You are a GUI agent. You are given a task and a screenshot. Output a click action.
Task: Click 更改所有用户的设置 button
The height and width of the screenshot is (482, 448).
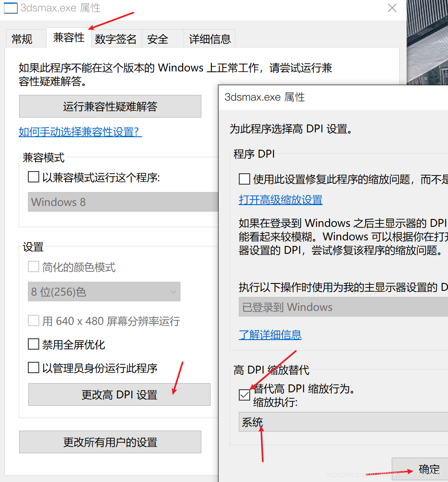click(110, 442)
